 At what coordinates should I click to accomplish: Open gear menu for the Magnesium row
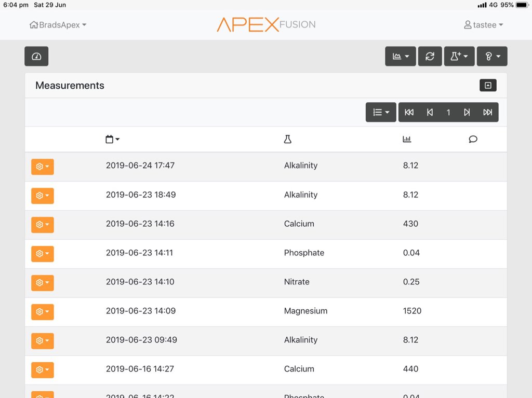tap(43, 312)
